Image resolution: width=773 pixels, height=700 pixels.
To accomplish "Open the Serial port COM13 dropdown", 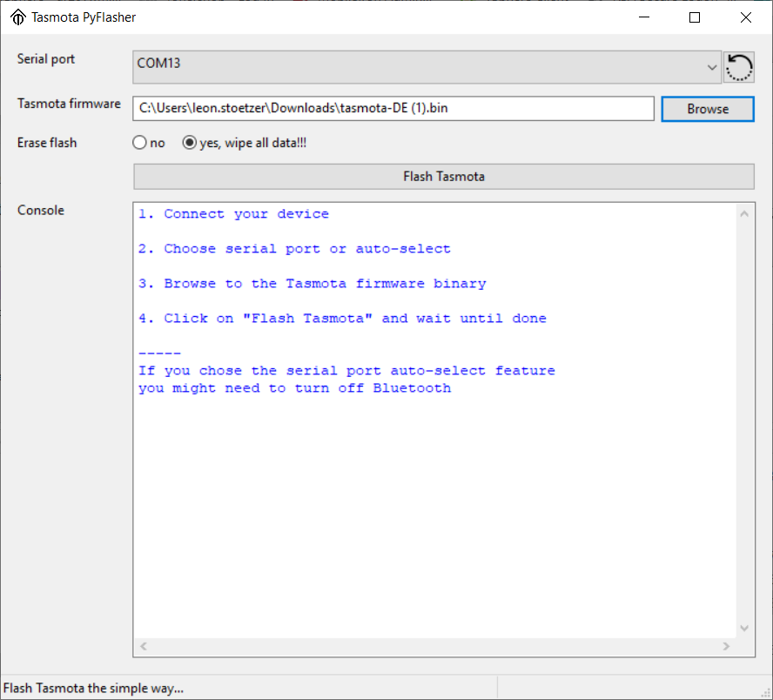I will (x=427, y=67).
